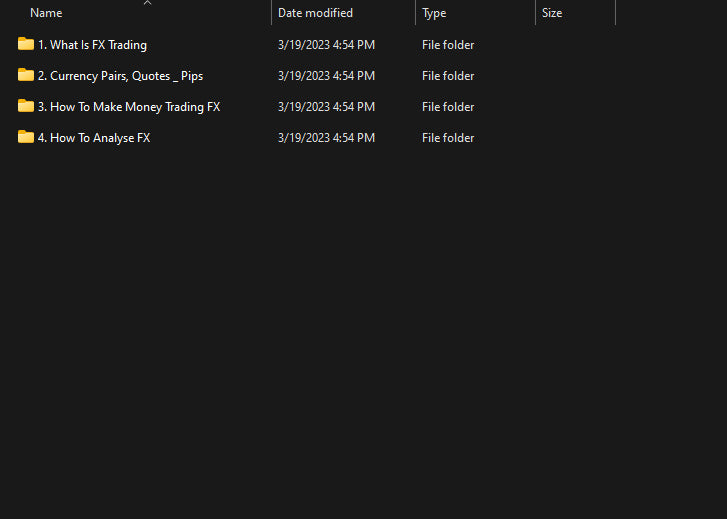Click the File folder type of What Is FX Trading
The height and width of the screenshot is (519, 727).
448,45
